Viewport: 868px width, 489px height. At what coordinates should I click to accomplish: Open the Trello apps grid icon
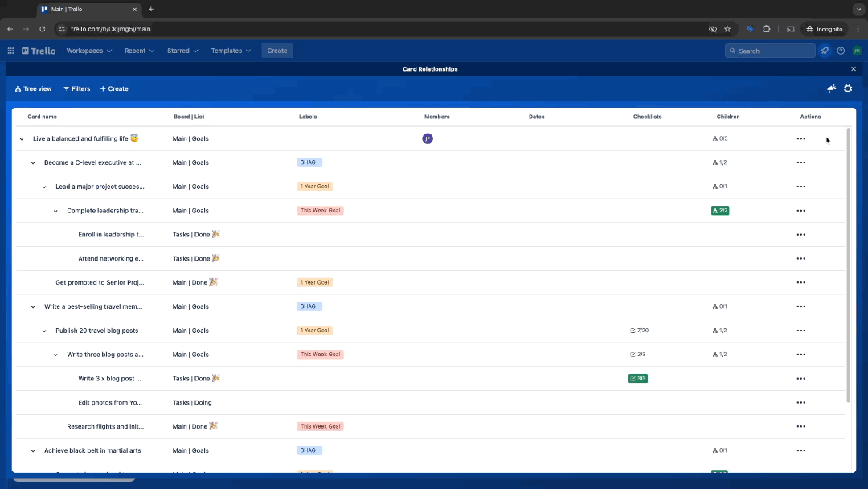pyautogui.click(x=10, y=50)
